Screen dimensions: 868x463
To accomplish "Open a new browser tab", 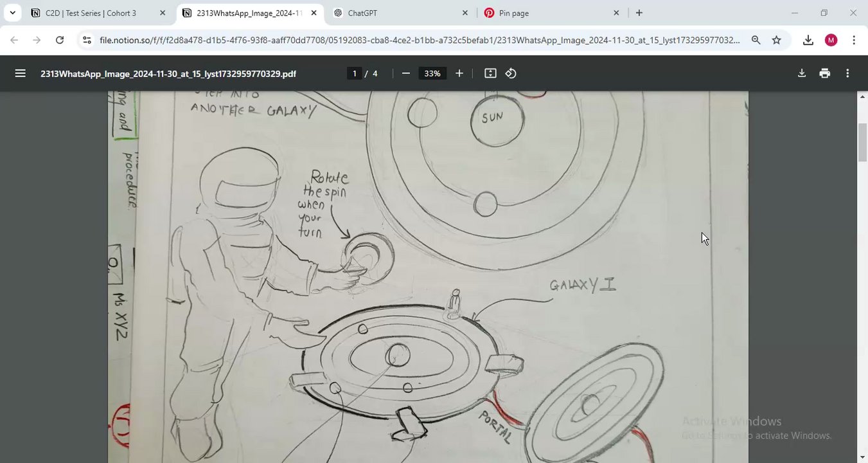I will 639,13.
